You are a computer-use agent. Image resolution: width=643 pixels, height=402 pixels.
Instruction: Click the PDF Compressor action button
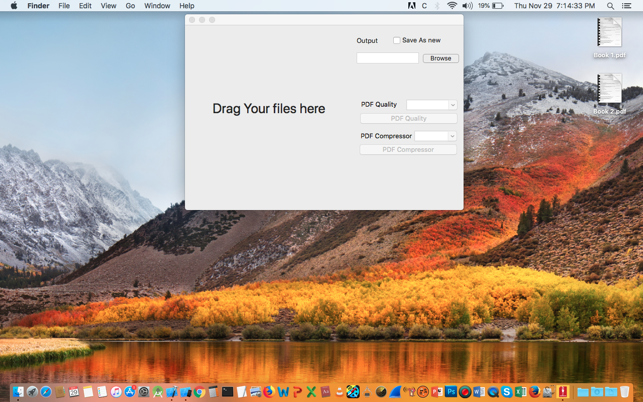[x=408, y=150]
